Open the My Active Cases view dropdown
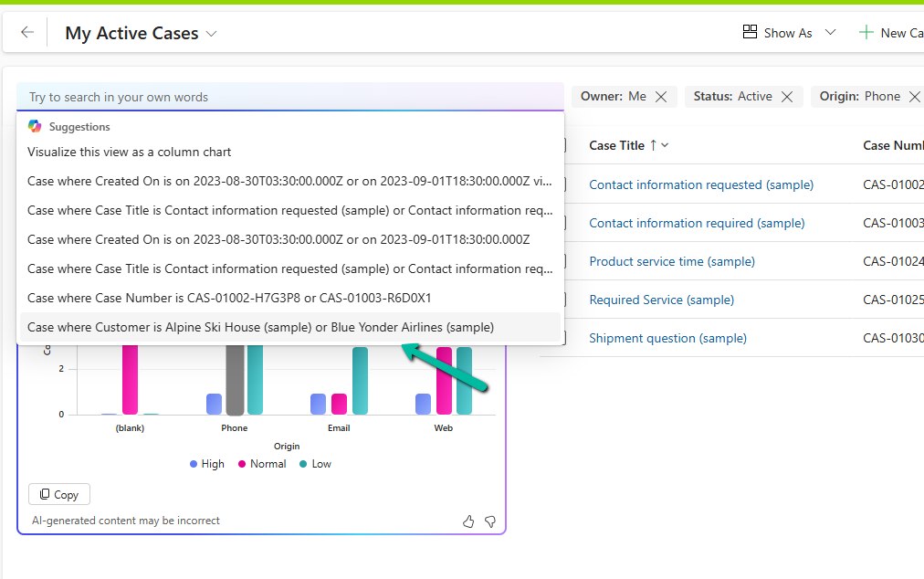 (212, 33)
